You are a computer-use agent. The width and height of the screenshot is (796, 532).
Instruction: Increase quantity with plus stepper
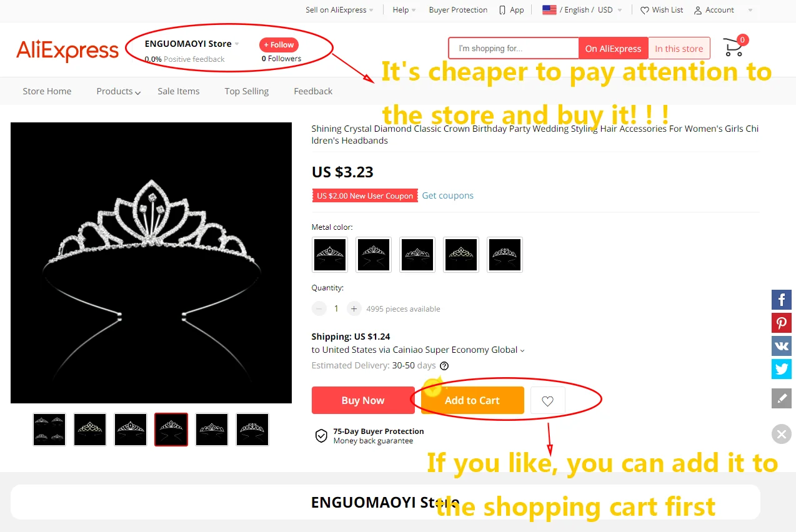[354, 308]
